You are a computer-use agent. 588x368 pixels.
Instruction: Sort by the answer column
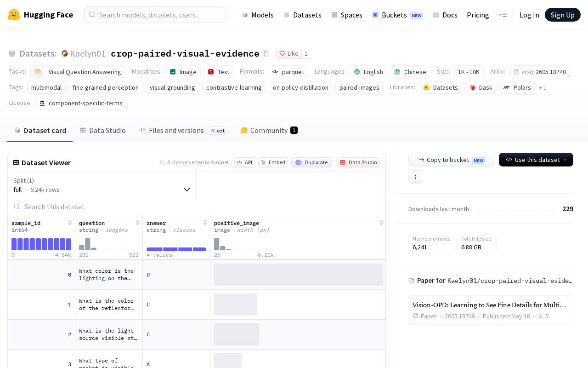pyautogui.click(x=205, y=223)
